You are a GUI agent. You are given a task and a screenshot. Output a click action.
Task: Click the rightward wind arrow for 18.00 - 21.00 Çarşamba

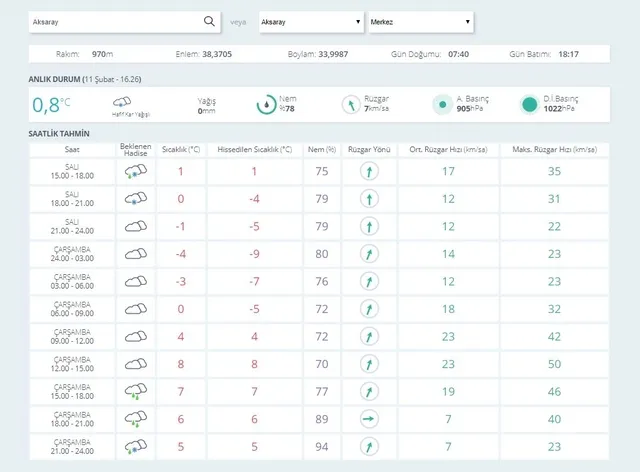point(369,419)
